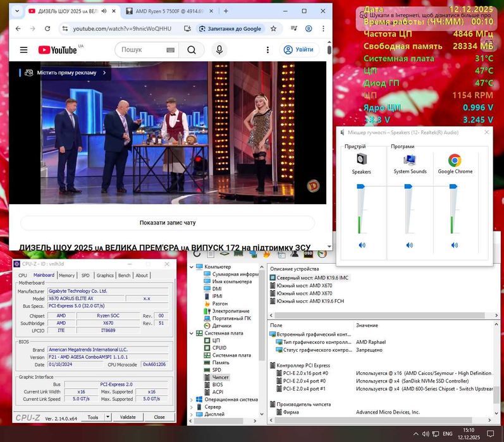Open the Chrome profile icon

(309, 28)
